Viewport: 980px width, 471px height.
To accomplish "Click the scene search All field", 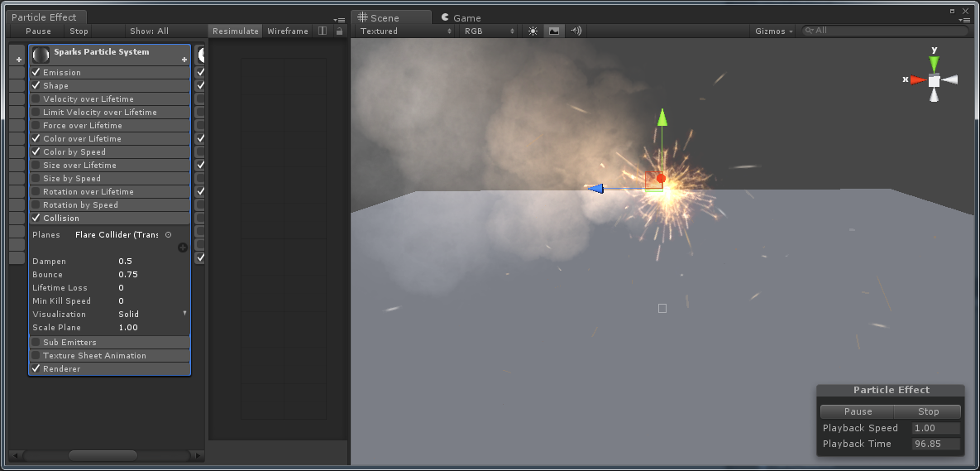I will pyautogui.click(x=887, y=31).
